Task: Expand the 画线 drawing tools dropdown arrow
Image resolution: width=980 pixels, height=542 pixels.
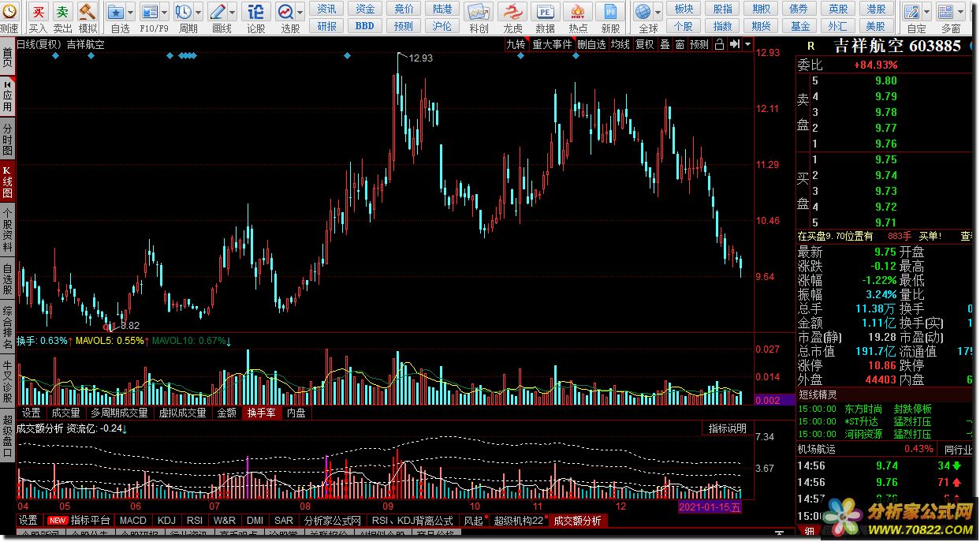Action: point(232,13)
